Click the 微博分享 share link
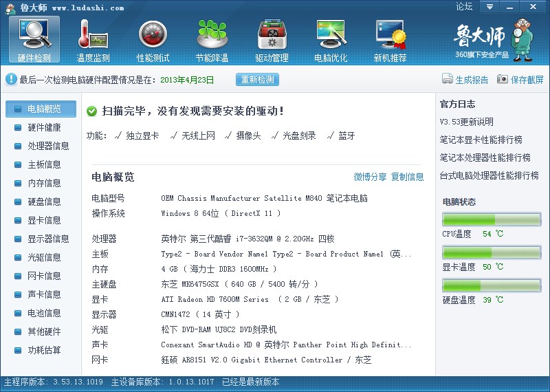Viewport: 550px width, 392px height. pos(370,177)
